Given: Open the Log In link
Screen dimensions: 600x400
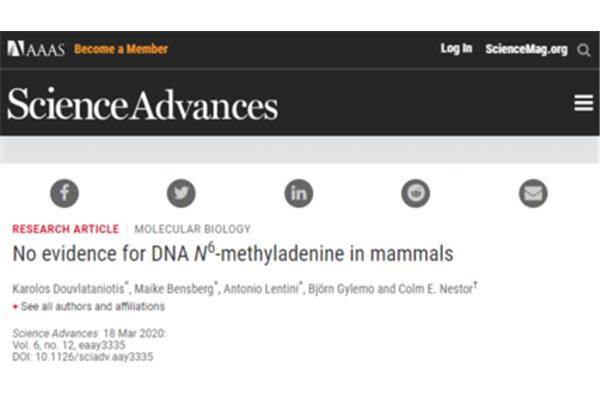Looking at the screenshot, I should (x=456, y=49).
